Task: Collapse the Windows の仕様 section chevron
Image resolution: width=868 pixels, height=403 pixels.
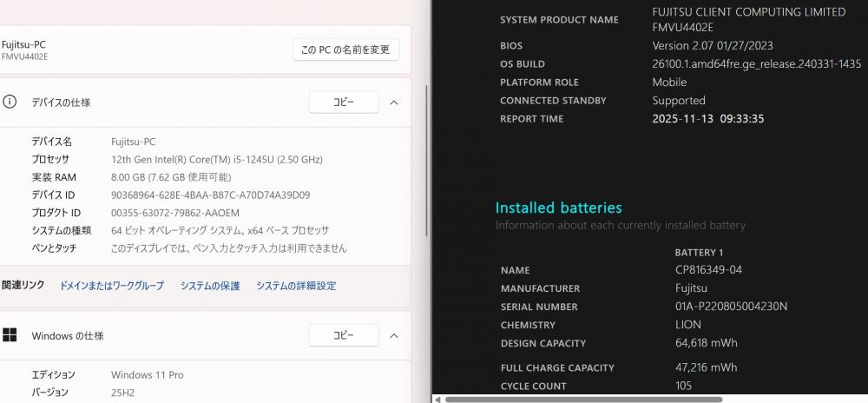Action: point(394,335)
